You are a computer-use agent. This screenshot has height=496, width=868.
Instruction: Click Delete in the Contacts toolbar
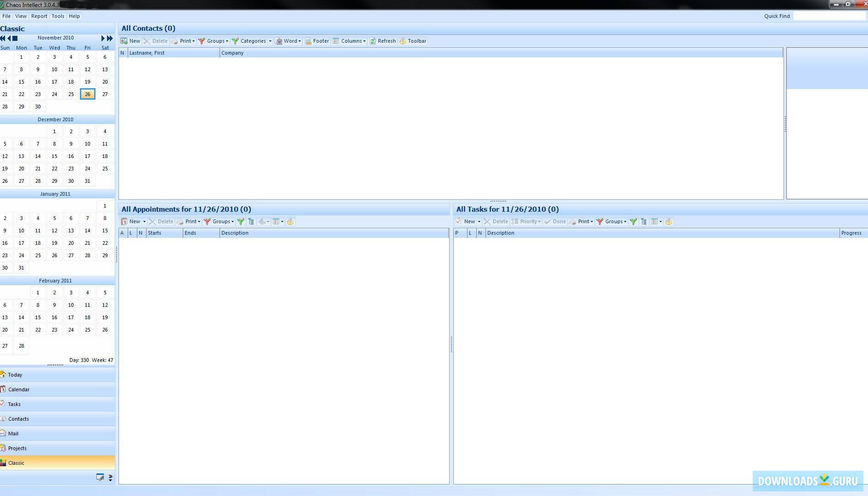156,41
